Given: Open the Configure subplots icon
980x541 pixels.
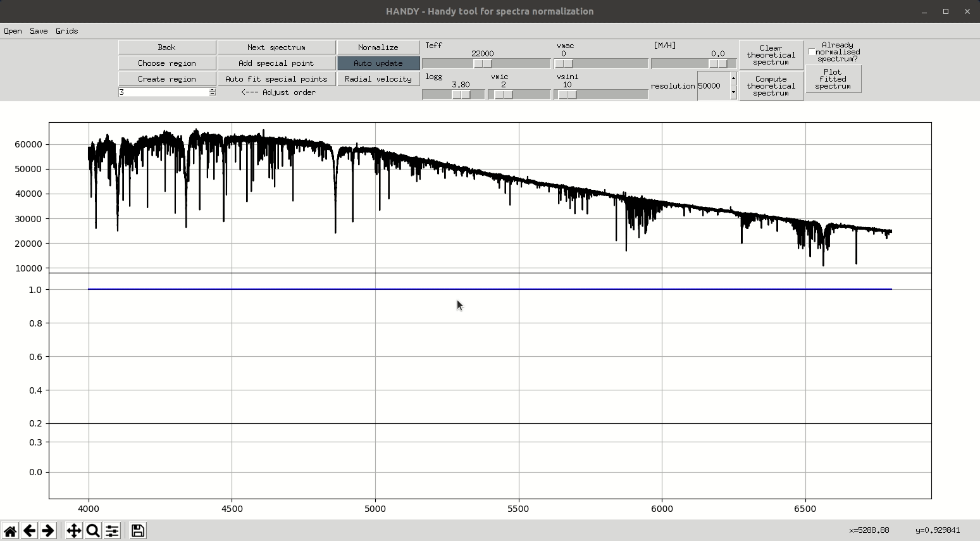Looking at the screenshot, I should tap(112, 530).
